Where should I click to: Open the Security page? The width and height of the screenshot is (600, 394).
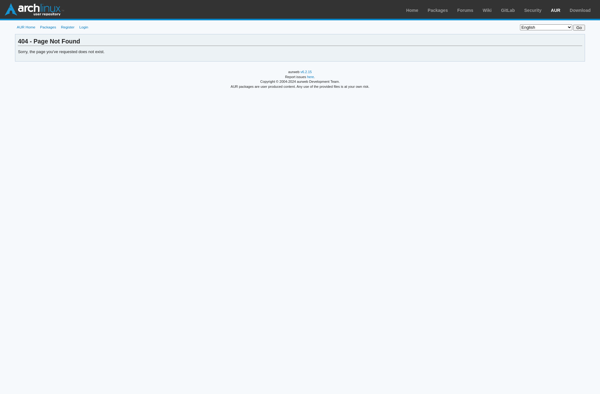pyautogui.click(x=533, y=10)
